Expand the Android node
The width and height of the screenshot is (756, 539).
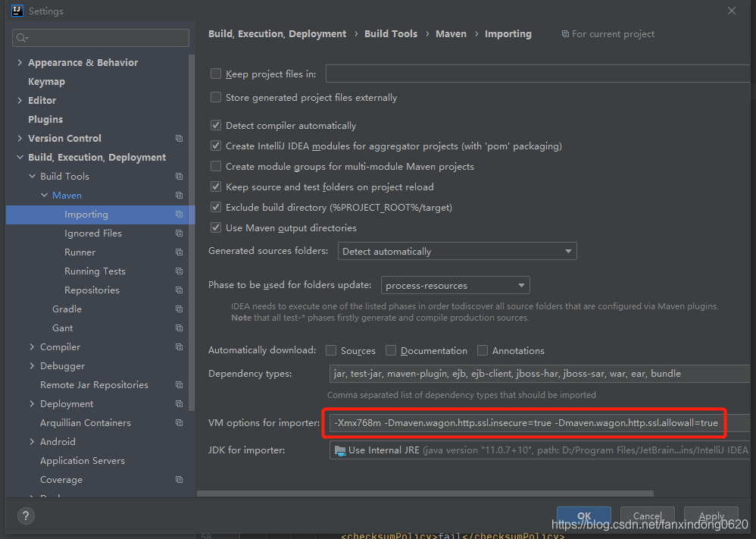pos(32,441)
